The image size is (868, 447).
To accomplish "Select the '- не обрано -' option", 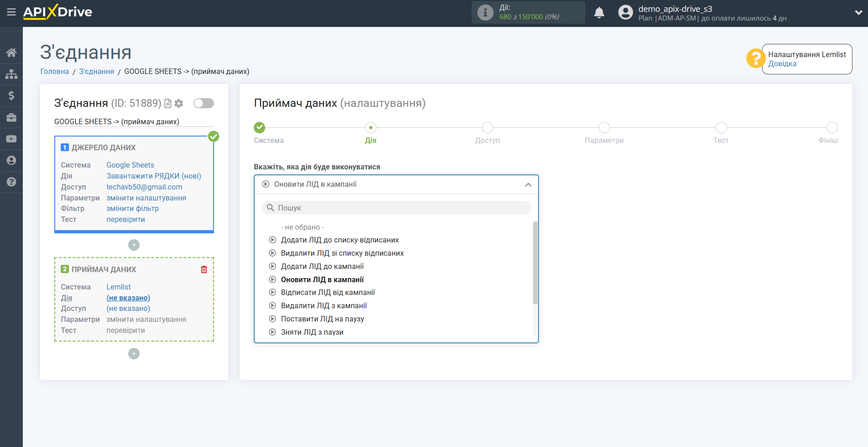I will [x=302, y=227].
